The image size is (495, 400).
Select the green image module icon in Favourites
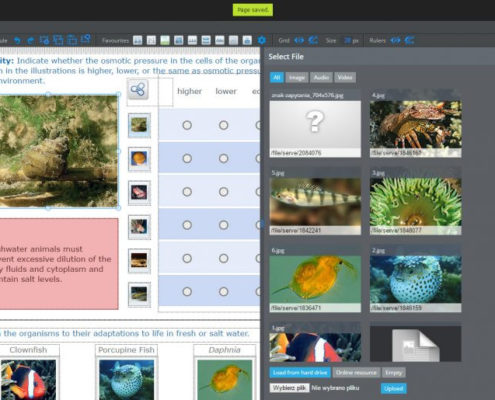(x=165, y=40)
